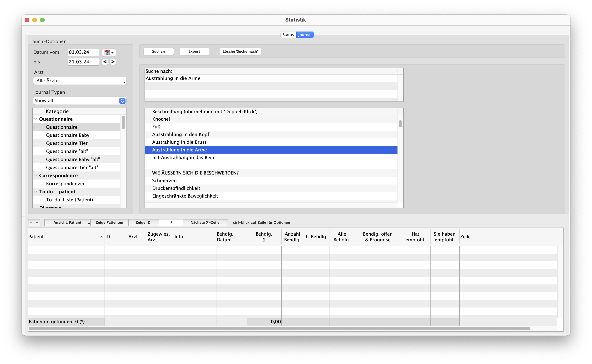
Task: Collapse the Questionnaire category group
Action: 36,119
